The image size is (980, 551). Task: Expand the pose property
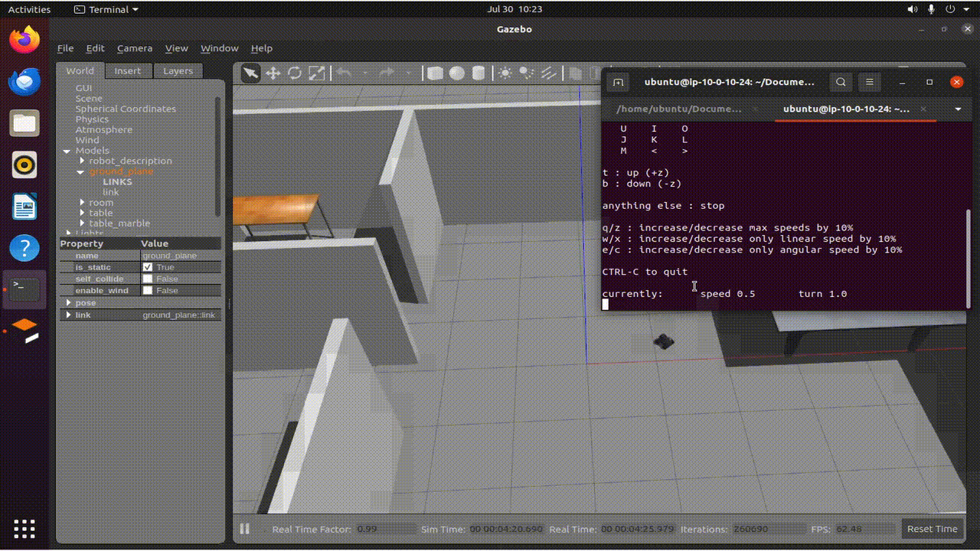(69, 303)
